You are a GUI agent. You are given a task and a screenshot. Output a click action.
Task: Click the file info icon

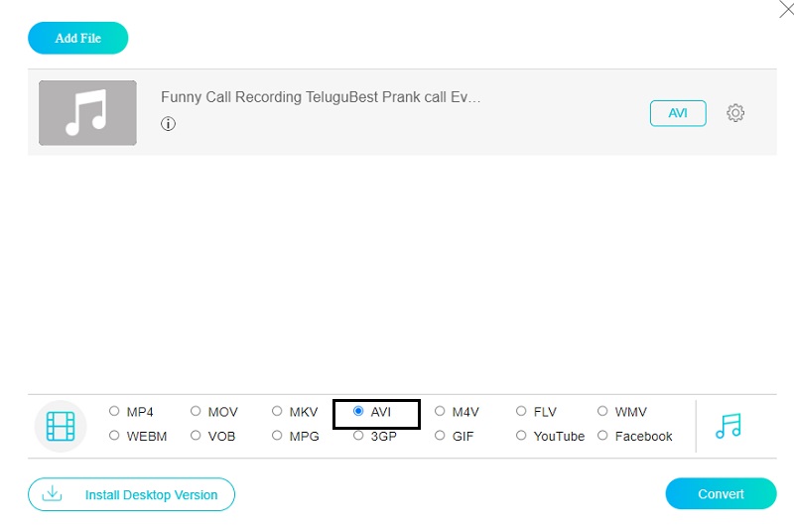pyautogui.click(x=169, y=124)
